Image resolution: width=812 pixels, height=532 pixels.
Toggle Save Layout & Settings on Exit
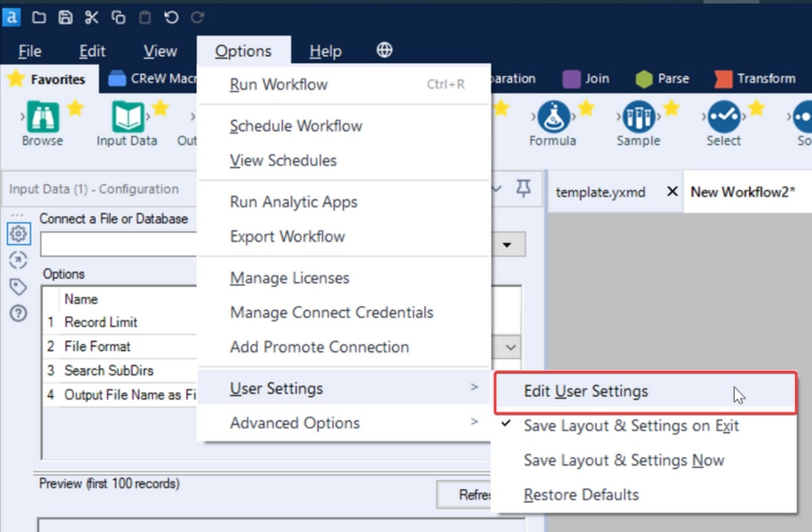point(631,426)
